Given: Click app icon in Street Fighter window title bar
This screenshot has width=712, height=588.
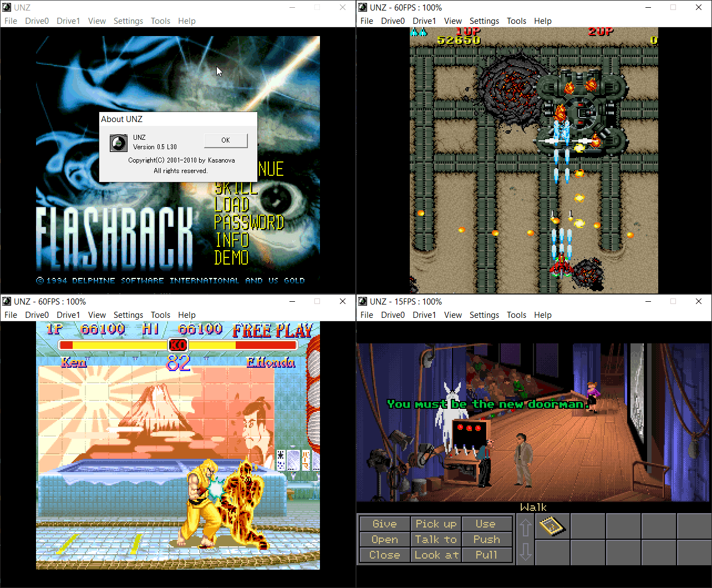Looking at the screenshot, I should pyautogui.click(x=7, y=301).
